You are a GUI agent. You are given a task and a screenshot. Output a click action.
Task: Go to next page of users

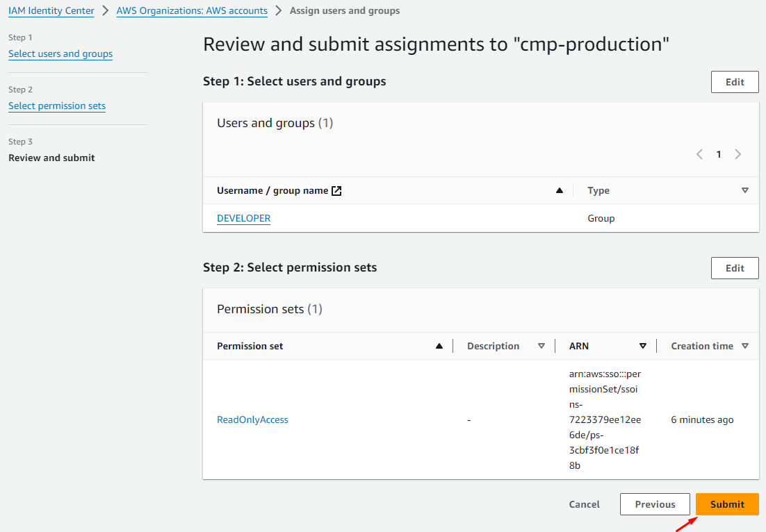tap(738, 154)
